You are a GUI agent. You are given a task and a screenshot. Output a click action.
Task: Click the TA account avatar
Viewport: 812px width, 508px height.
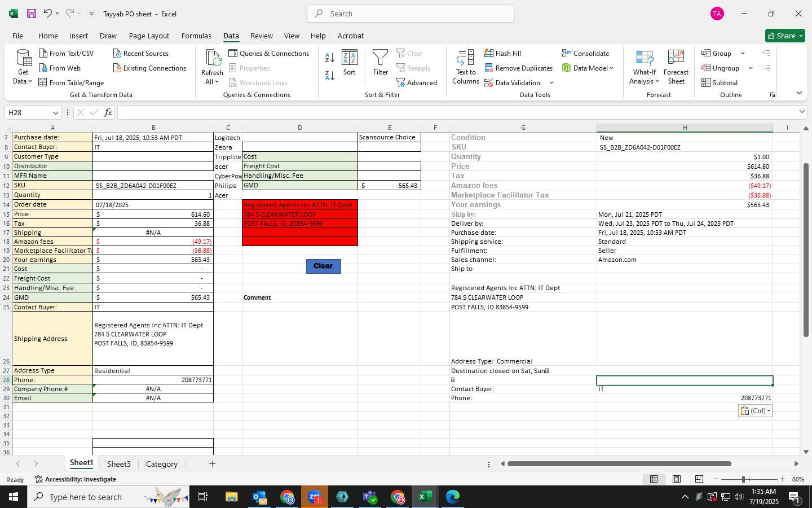717,14
